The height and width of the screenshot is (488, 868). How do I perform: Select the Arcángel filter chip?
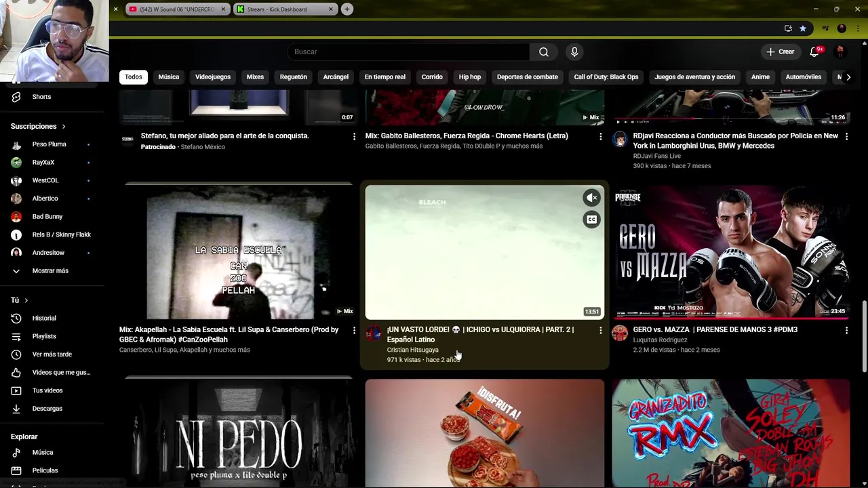(336, 77)
